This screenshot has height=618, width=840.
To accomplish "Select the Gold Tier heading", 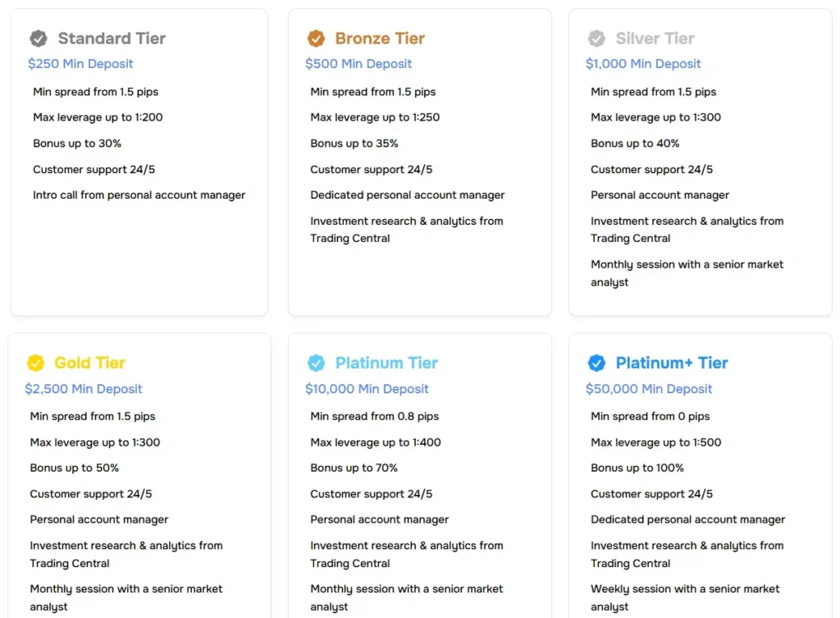I will coord(89,363).
